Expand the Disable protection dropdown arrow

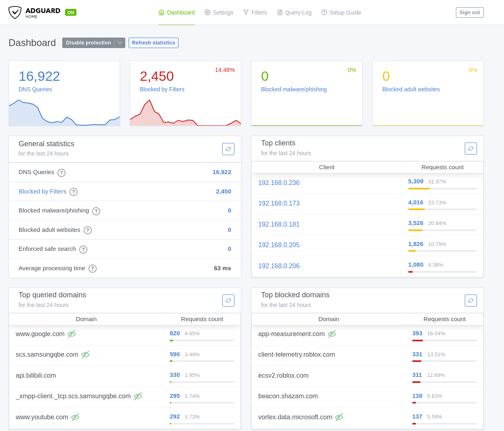pos(120,43)
